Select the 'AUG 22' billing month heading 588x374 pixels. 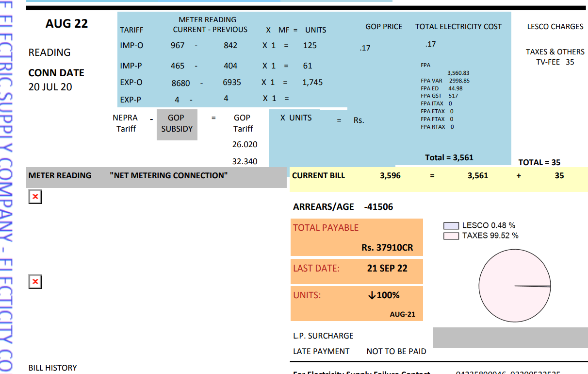(66, 24)
